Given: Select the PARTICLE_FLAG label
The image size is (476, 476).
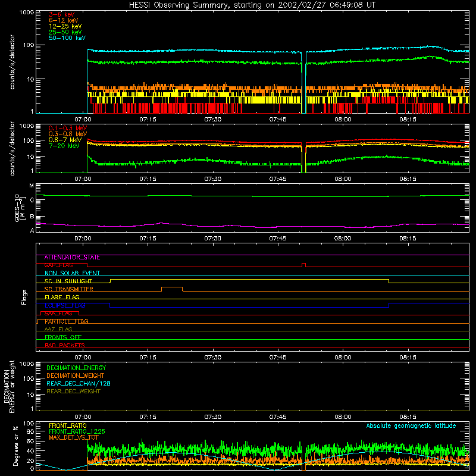Looking at the screenshot, I should click(x=67, y=321).
